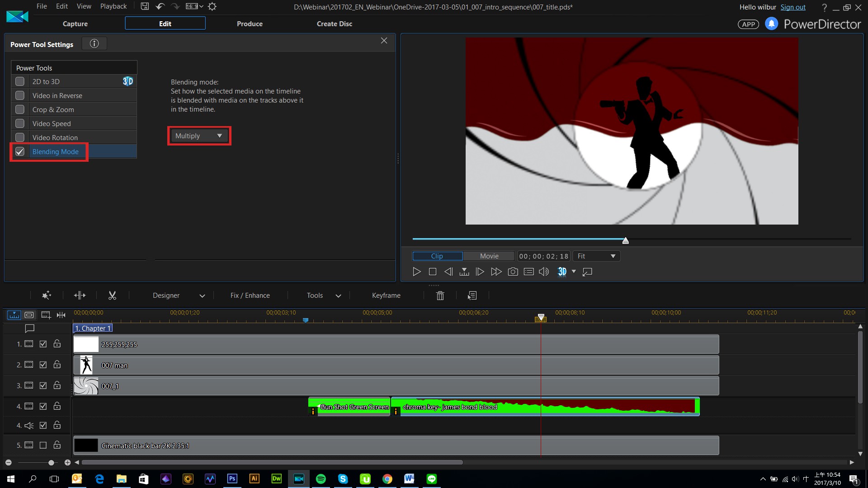
Task: Uncheck Blending Mode checkbox
Action: coord(20,151)
